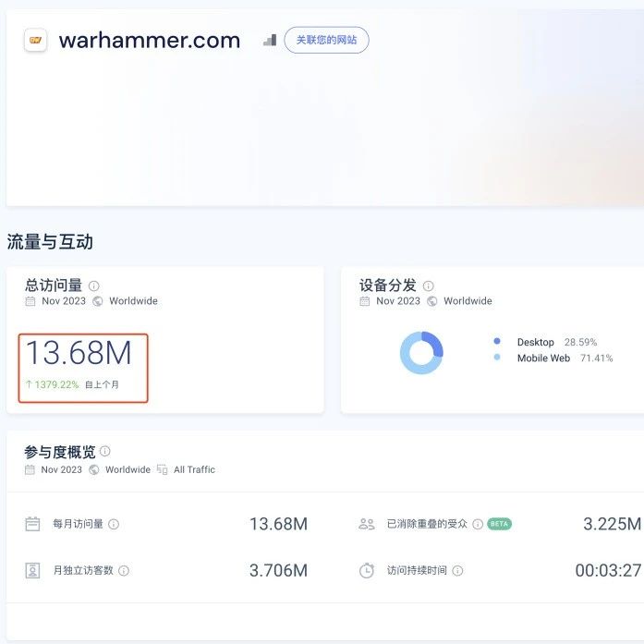Viewport: 644px width, 644px height.
Task: Click the 00:03:27 visit duration value
Action: coord(608,570)
